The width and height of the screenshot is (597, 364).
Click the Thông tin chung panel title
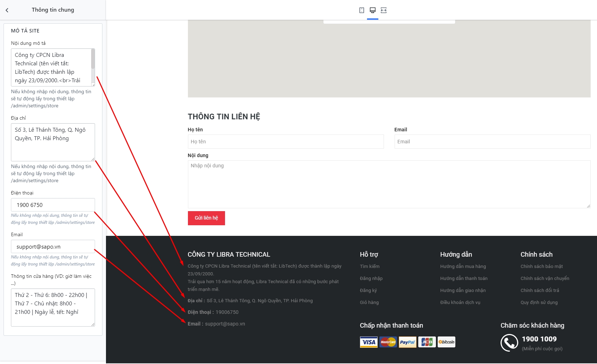(53, 10)
